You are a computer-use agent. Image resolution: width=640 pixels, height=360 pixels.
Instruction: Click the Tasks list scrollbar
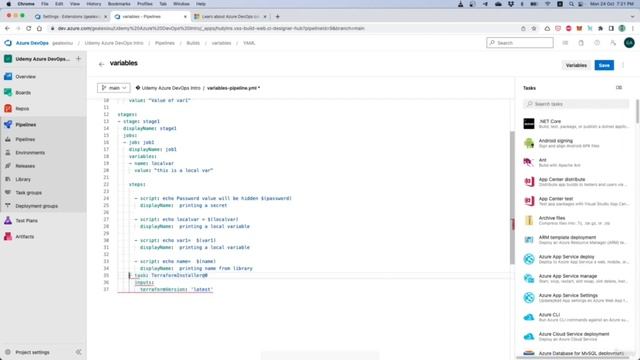637,111
